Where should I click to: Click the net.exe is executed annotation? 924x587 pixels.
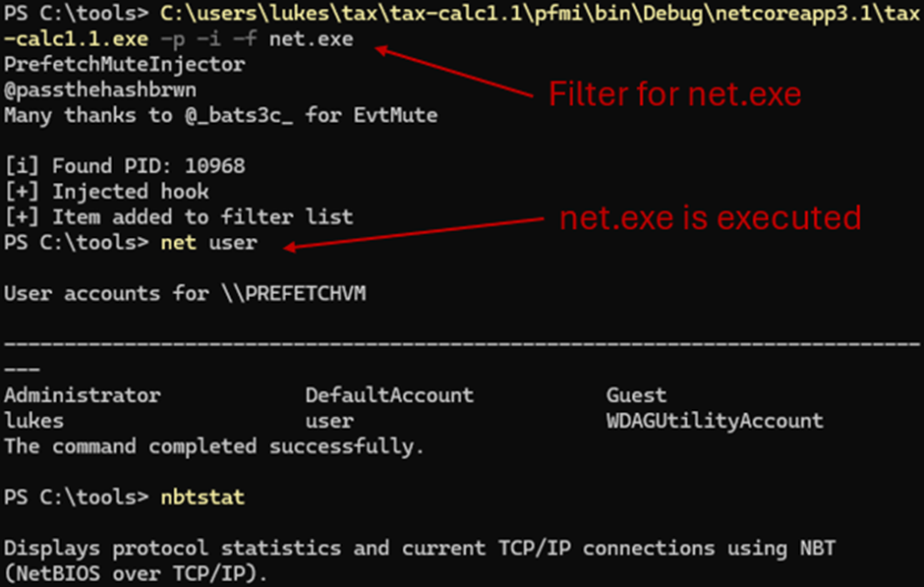711,218
